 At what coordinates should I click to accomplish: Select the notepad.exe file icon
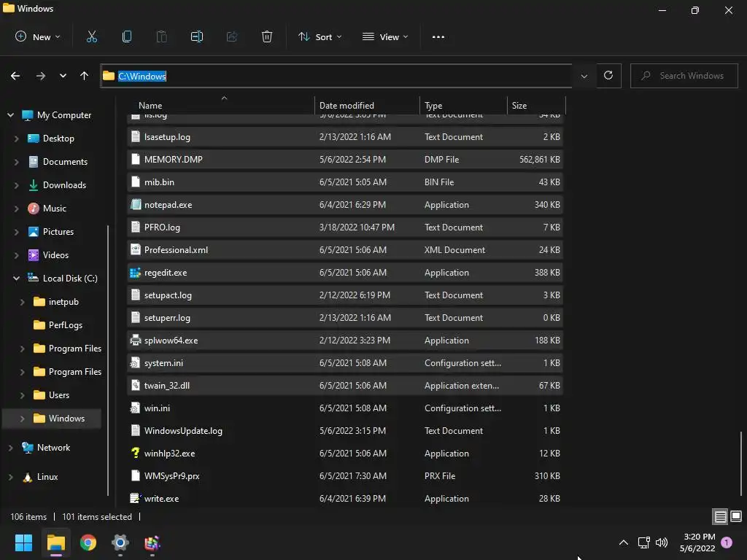click(x=135, y=204)
